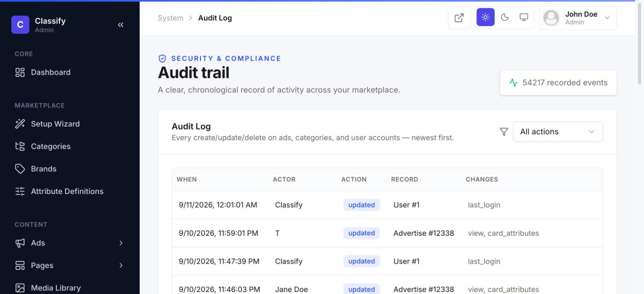Click the 54217 recorded events badge
644x294 pixels.
558,83
